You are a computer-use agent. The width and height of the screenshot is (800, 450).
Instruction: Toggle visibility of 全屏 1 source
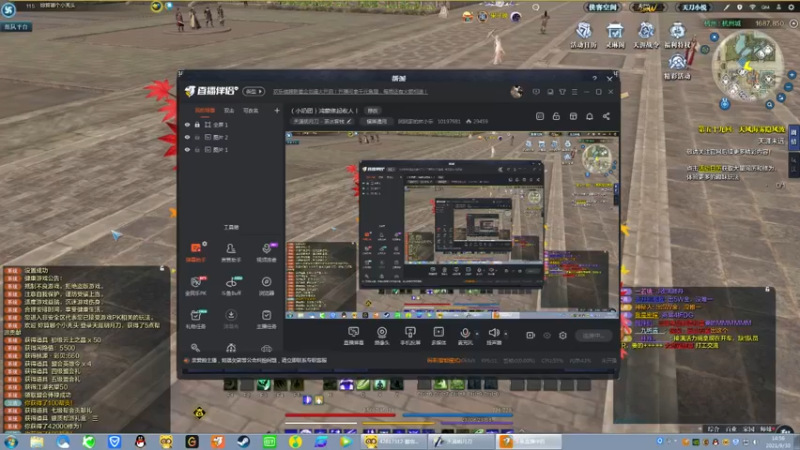pos(187,124)
